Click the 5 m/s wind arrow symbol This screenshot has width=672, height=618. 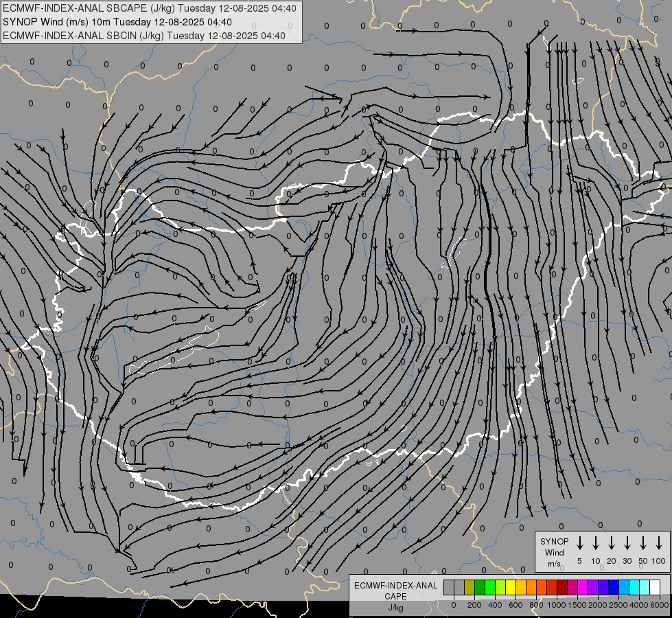[x=579, y=543]
